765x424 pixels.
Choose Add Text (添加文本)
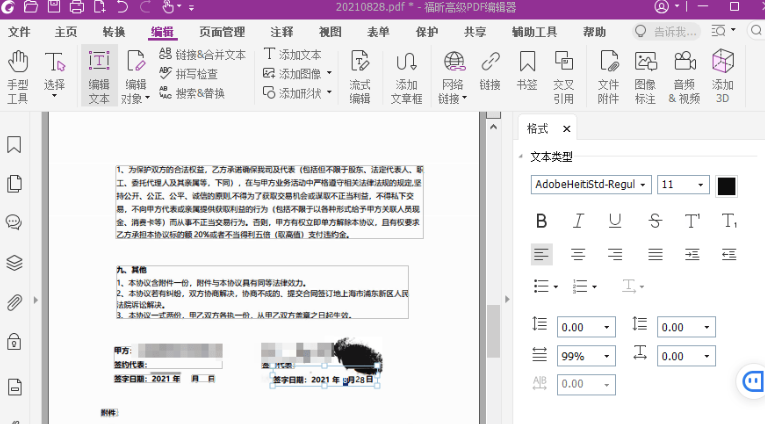[292, 54]
